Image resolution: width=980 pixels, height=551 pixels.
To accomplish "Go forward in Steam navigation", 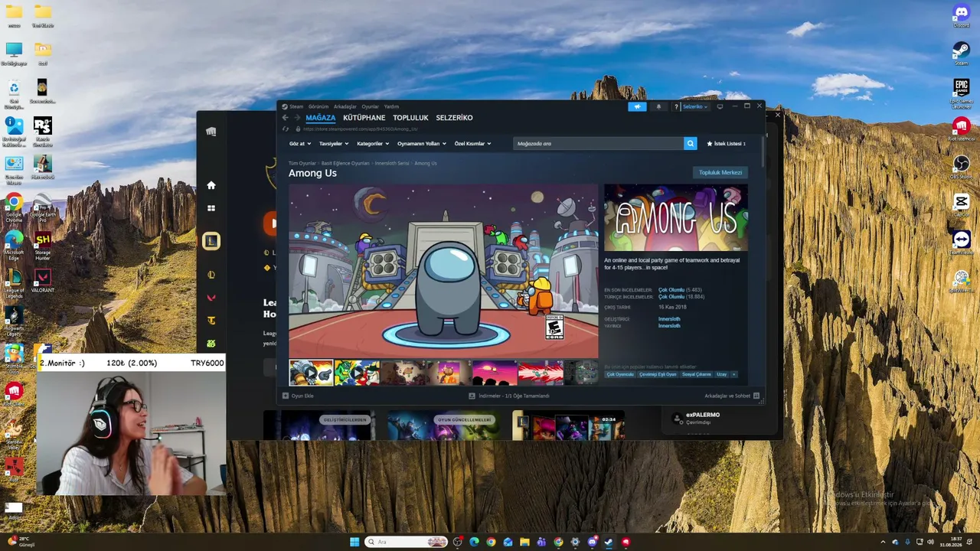I will [297, 118].
